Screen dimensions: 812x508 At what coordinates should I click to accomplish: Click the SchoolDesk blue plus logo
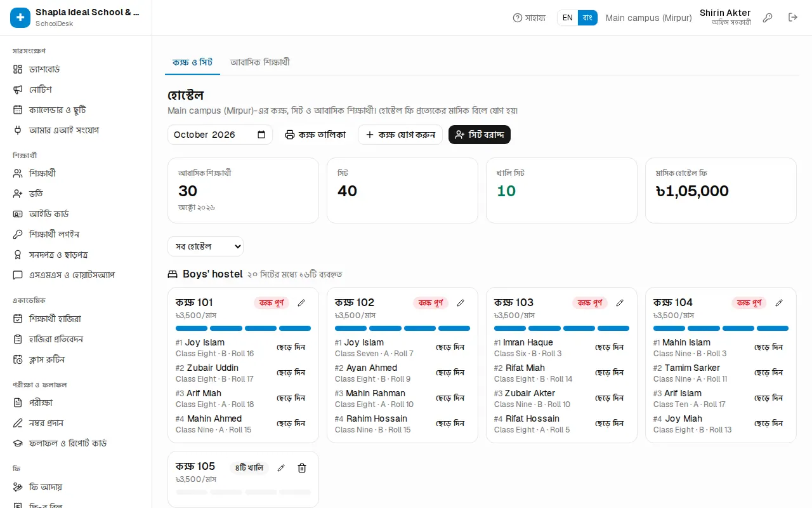click(20, 18)
